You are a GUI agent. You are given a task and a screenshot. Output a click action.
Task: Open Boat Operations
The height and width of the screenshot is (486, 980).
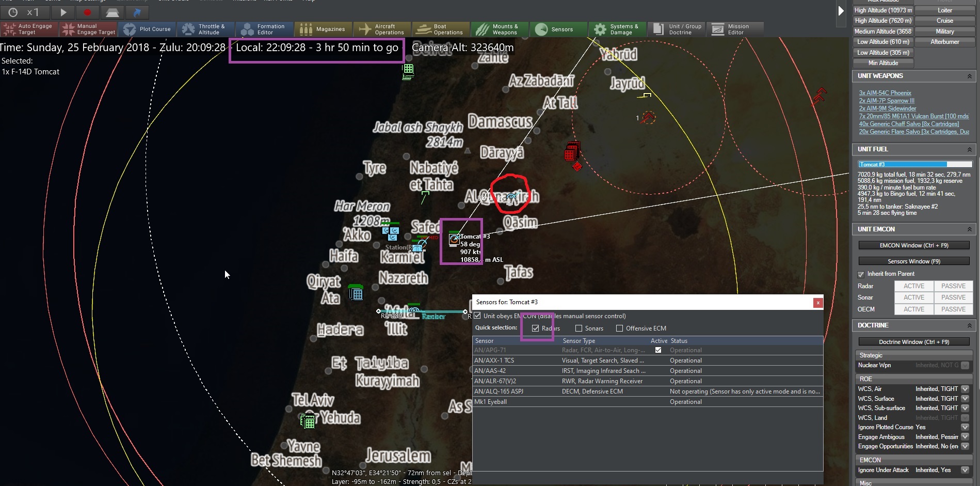pos(441,29)
